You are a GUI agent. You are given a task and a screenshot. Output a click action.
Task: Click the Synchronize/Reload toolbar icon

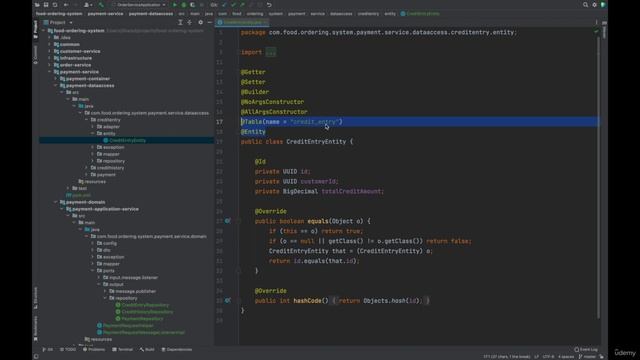point(55,5)
